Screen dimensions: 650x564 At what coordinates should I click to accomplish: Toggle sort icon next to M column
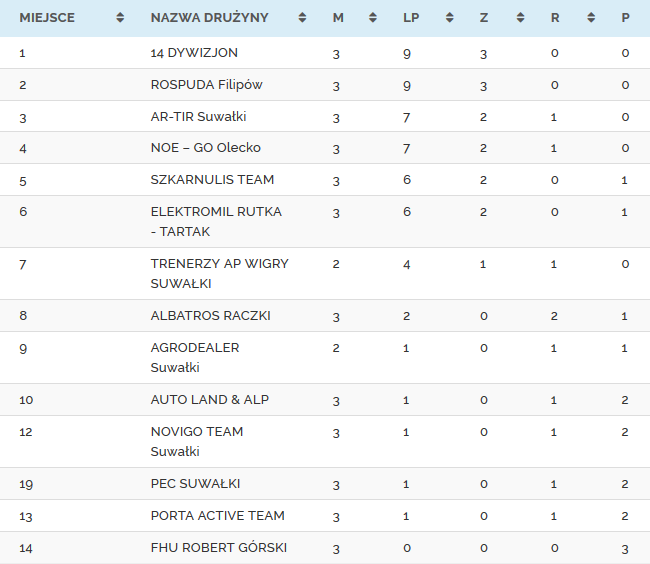coord(373,18)
